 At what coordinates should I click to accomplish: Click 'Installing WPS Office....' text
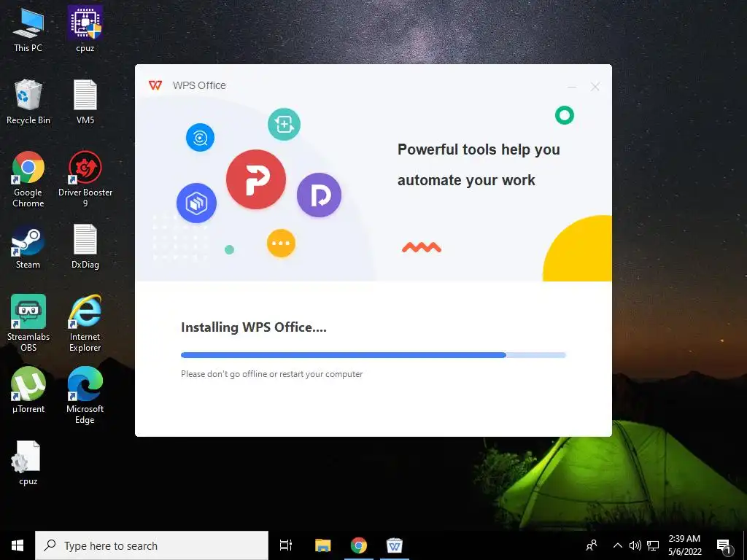coord(253,327)
